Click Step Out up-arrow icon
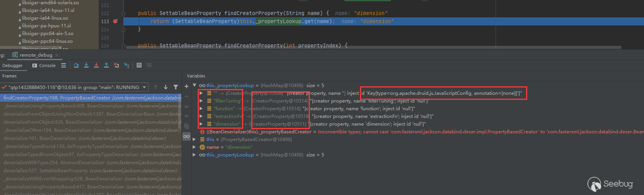This screenshot has width=644, height=195. pyautogui.click(x=106, y=66)
